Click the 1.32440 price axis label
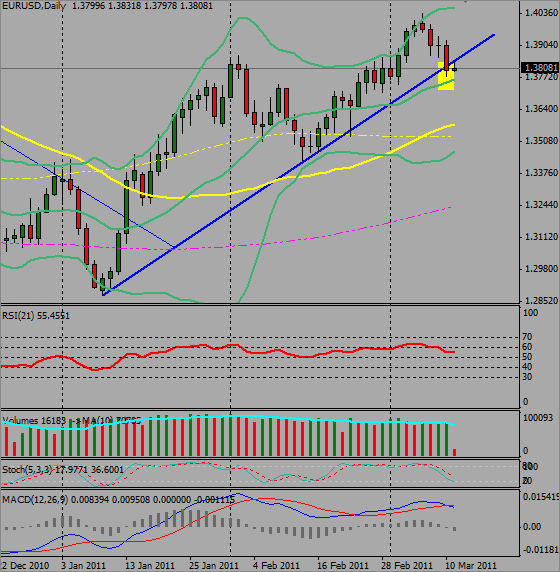Image resolution: width=560 pixels, height=572 pixels. pos(541,205)
